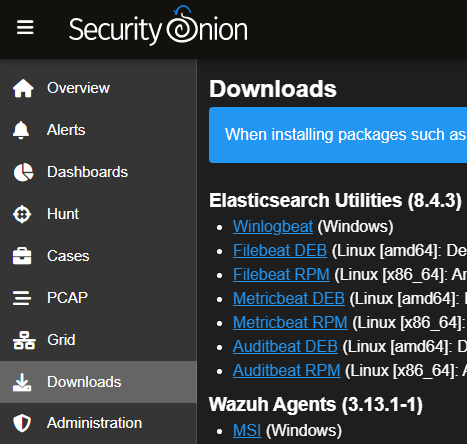Download the Metricbeat RPM package
The width and height of the screenshot is (467, 444).
coord(290,323)
